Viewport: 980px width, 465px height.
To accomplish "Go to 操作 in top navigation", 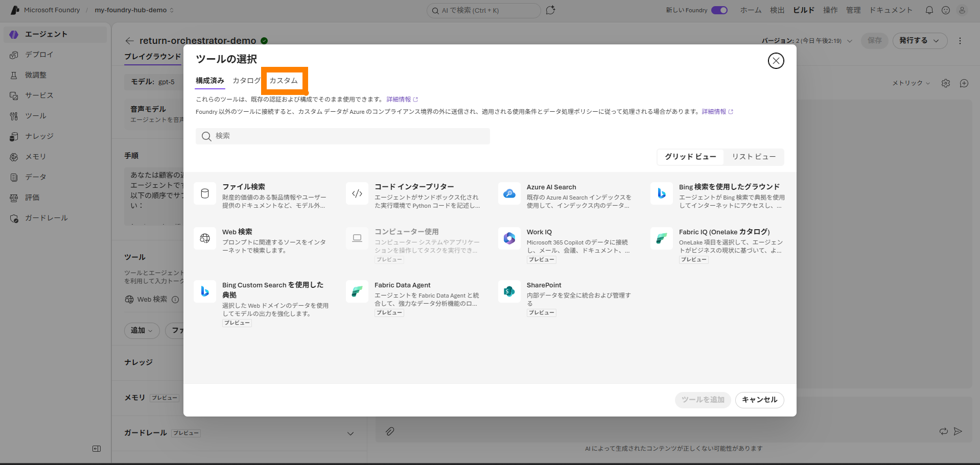I will pos(830,10).
